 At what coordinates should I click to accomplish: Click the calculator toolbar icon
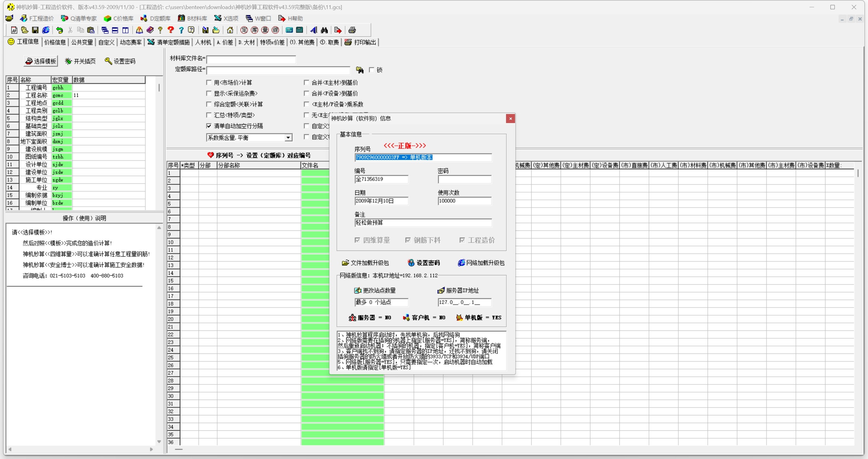(299, 30)
